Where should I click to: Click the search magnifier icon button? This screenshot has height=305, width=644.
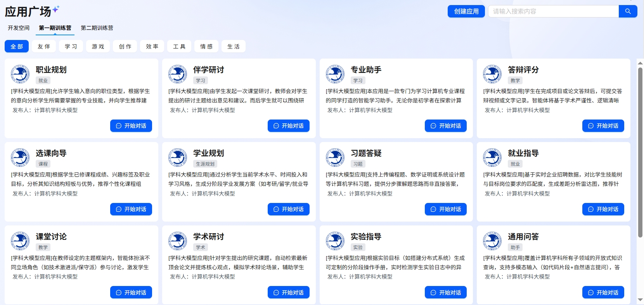628,11
